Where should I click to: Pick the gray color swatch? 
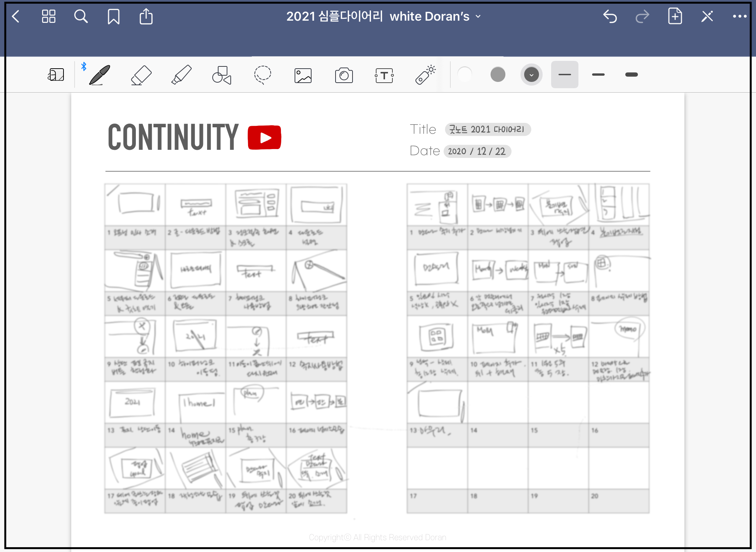pos(498,75)
